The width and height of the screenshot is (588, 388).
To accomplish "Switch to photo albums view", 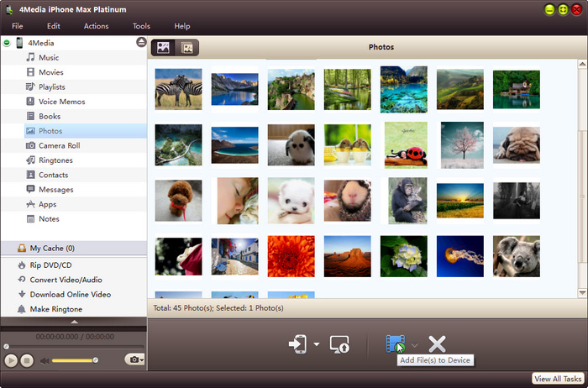I will 186,48.
